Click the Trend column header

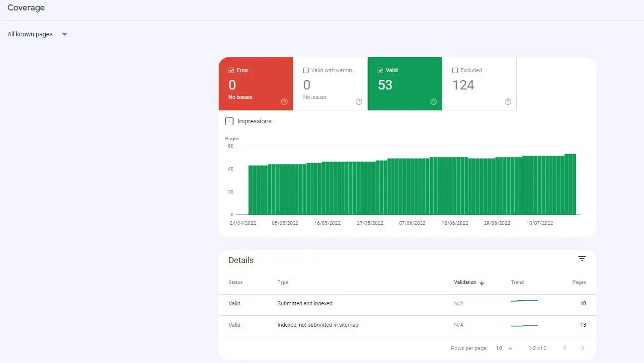[517, 282]
